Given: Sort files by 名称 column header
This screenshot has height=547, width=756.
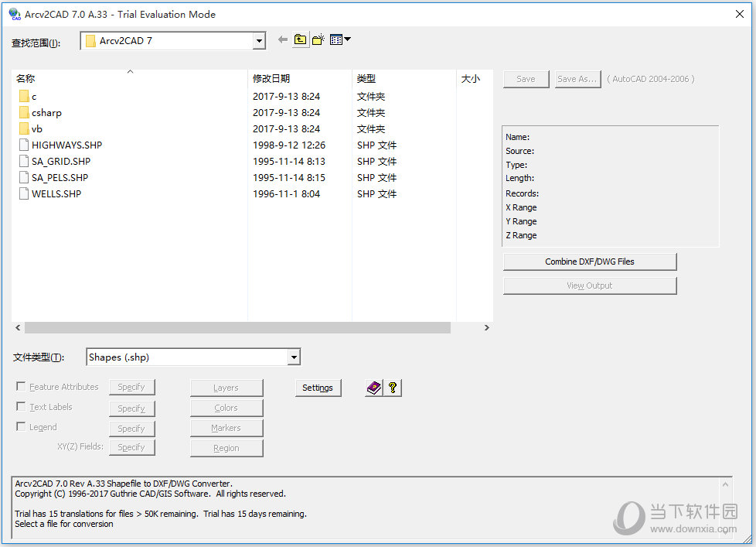Looking at the screenshot, I should (129, 78).
